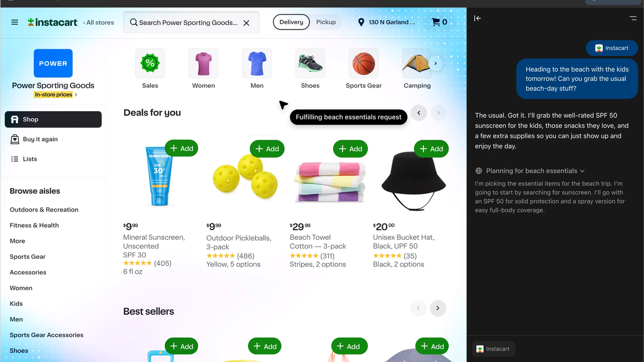Image resolution: width=644 pixels, height=362 pixels.
Task: Collapse the assistant side panel
Action: 477,18
